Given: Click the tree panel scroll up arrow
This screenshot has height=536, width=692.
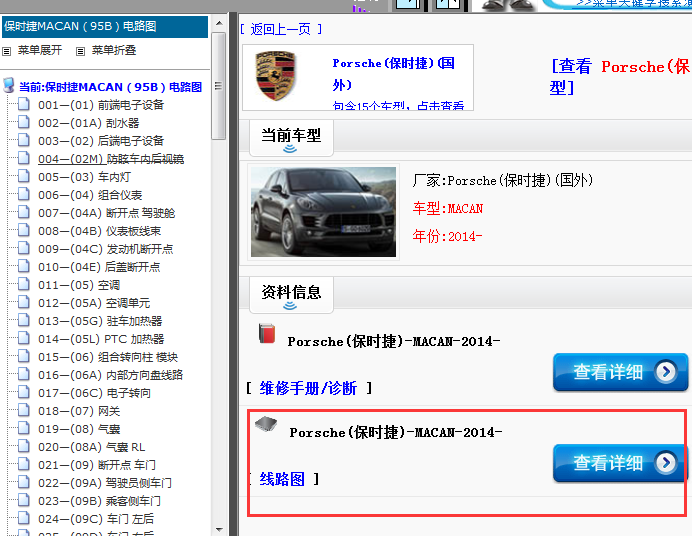Looking at the screenshot, I should [219, 23].
